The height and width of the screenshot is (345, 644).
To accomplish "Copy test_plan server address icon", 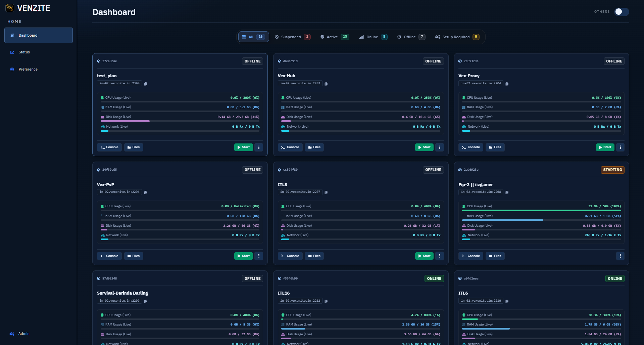I will (145, 84).
